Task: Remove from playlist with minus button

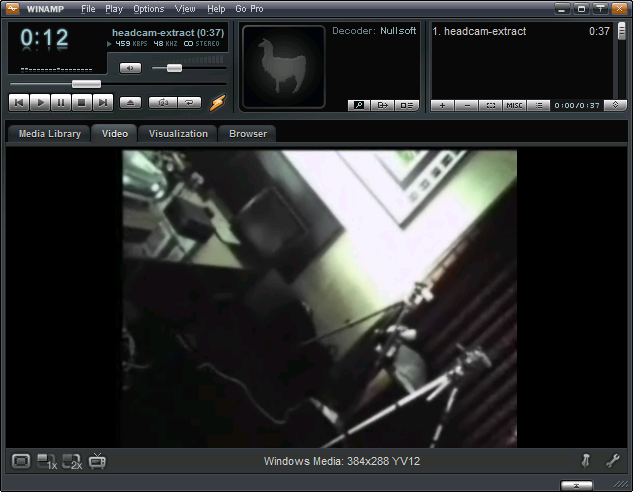Action: click(x=467, y=105)
